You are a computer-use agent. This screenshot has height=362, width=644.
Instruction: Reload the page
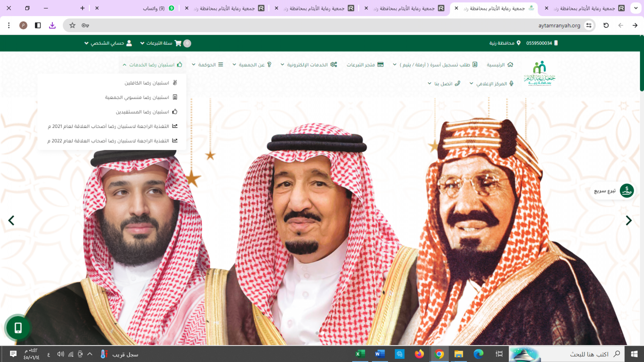606,25
